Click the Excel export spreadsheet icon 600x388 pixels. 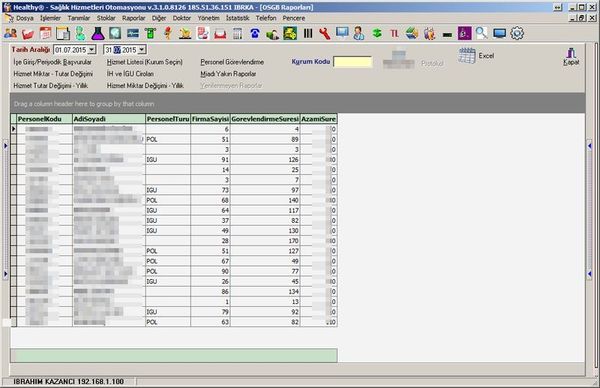[x=467, y=55]
